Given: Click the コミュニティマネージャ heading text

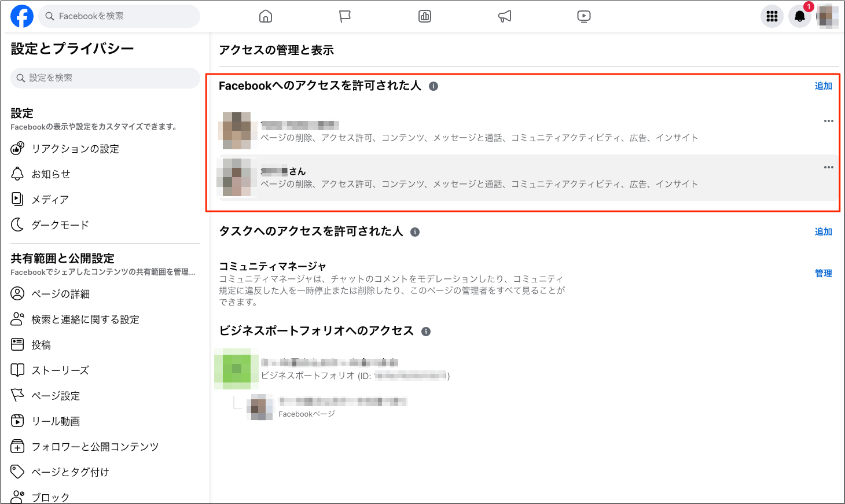Looking at the screenshot, I should (273, 266).
